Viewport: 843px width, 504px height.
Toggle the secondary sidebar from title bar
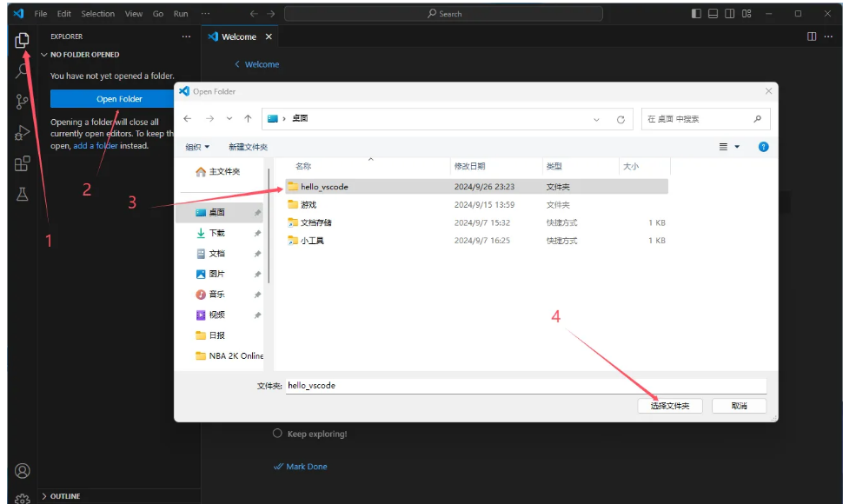728,13
